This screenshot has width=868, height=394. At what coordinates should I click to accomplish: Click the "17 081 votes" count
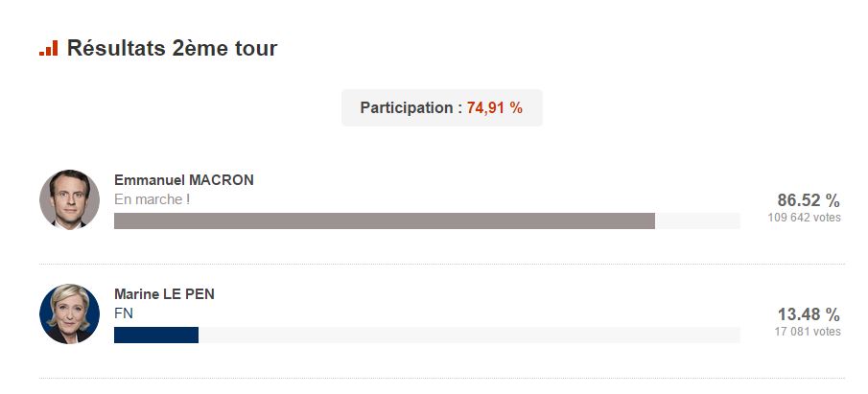(808, 332)
